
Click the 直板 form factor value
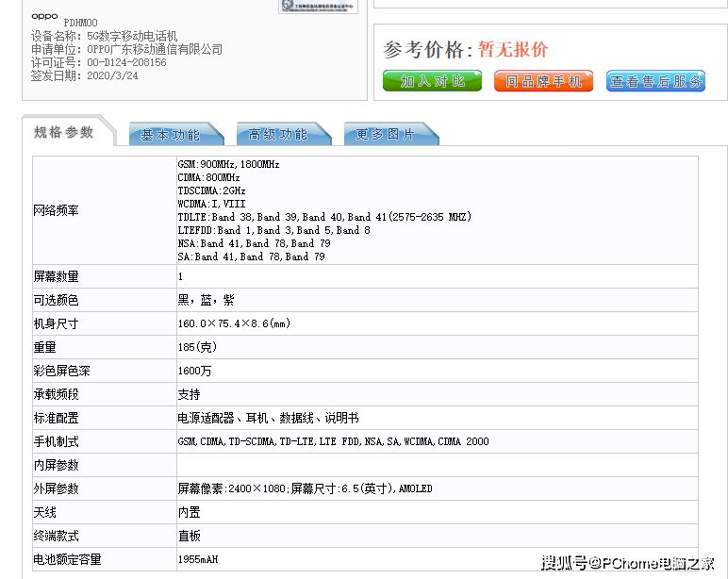(x=189, y=537)
